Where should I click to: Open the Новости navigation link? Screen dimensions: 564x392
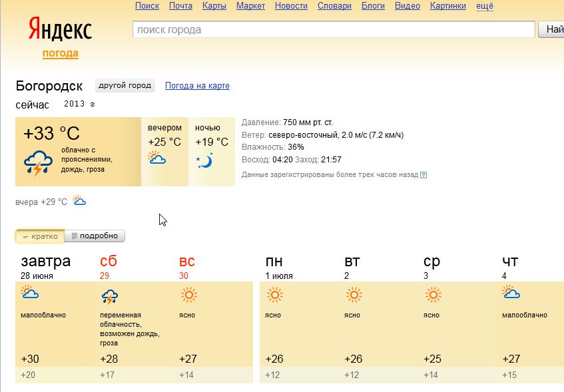[x=291, y=6]
